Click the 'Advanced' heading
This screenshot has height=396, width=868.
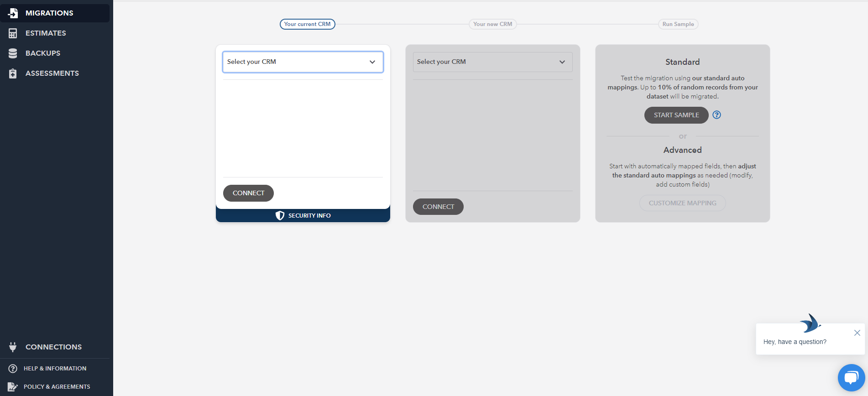pos(683,150)
